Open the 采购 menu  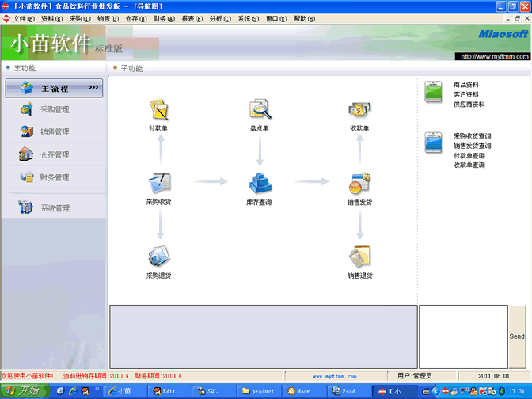pos(80,19)
